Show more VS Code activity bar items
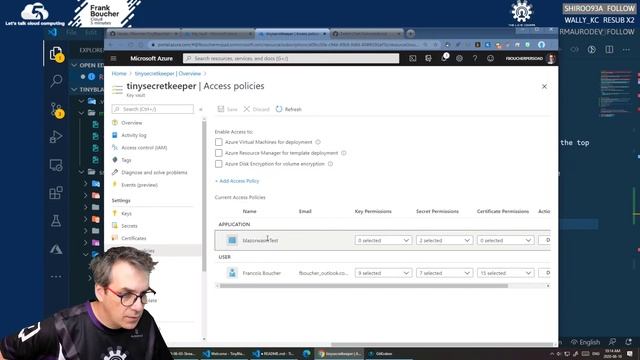The width and height of the screenshot is (640, 360). [x=56, y=276]
